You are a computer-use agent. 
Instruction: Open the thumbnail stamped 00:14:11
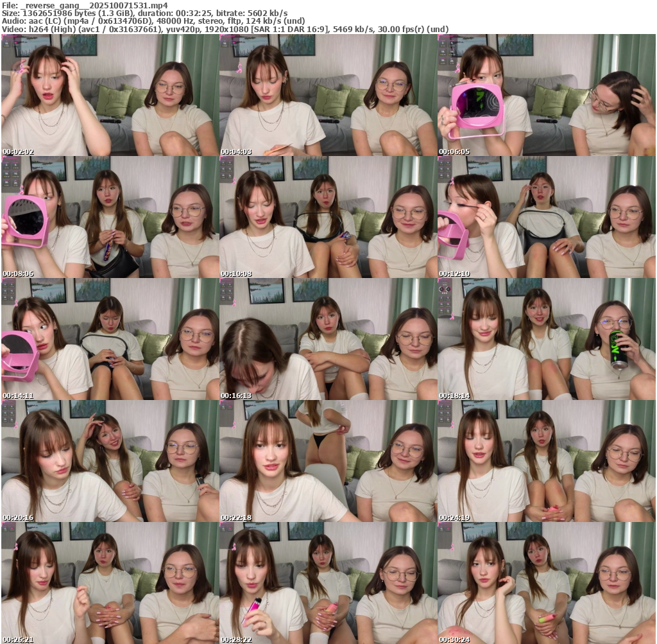click(110, 339)
